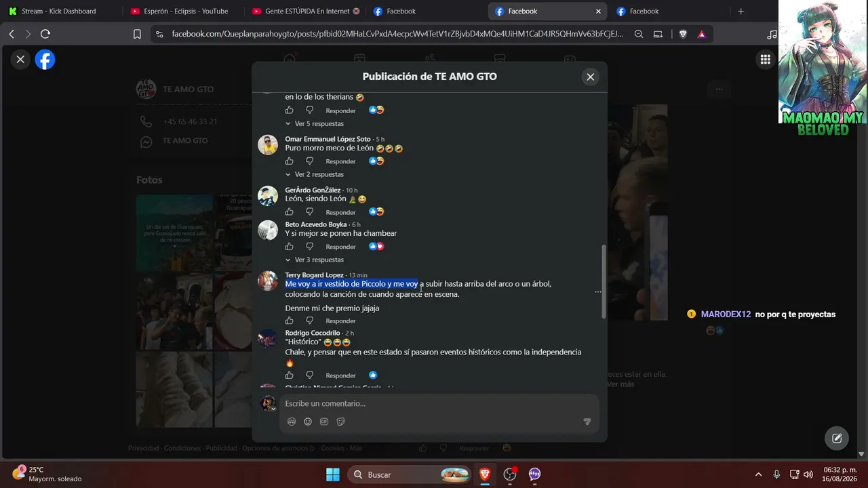
Task: Dislike GerÂrdo GonŽález's comment
Action: tap(309, 212)
